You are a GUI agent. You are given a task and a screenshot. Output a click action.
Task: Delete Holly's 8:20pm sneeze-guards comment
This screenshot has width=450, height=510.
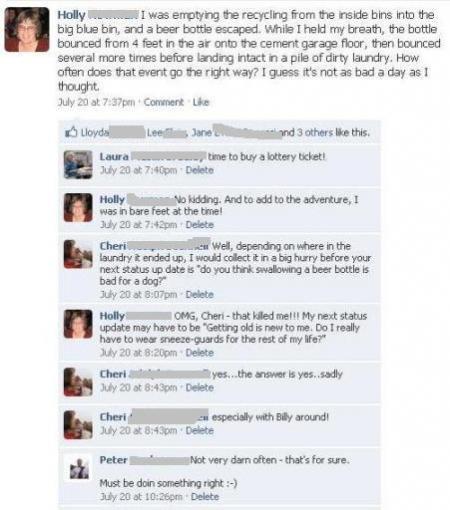click(x=200, y=353)
